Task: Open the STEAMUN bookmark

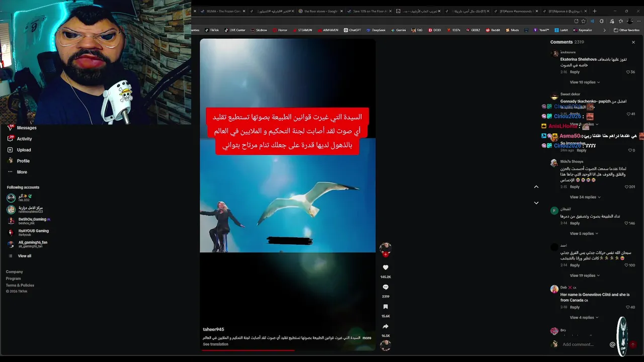Action: [302, 30]
